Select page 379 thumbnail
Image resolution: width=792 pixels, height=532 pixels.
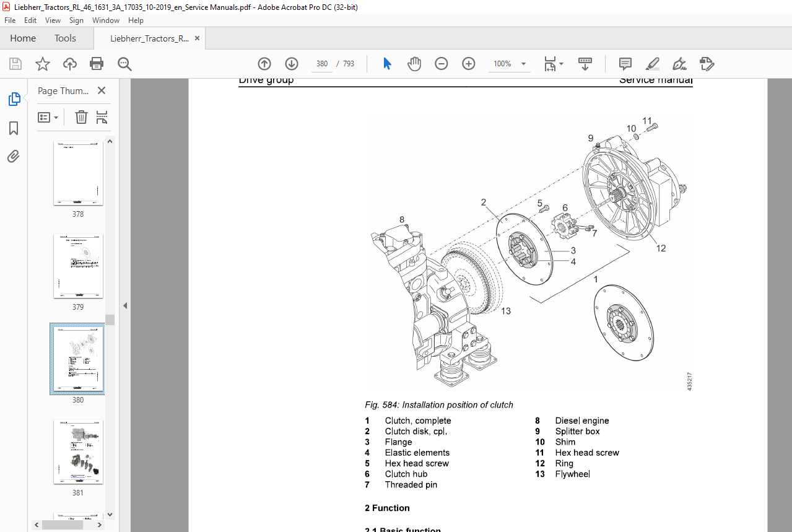(78, 266)
